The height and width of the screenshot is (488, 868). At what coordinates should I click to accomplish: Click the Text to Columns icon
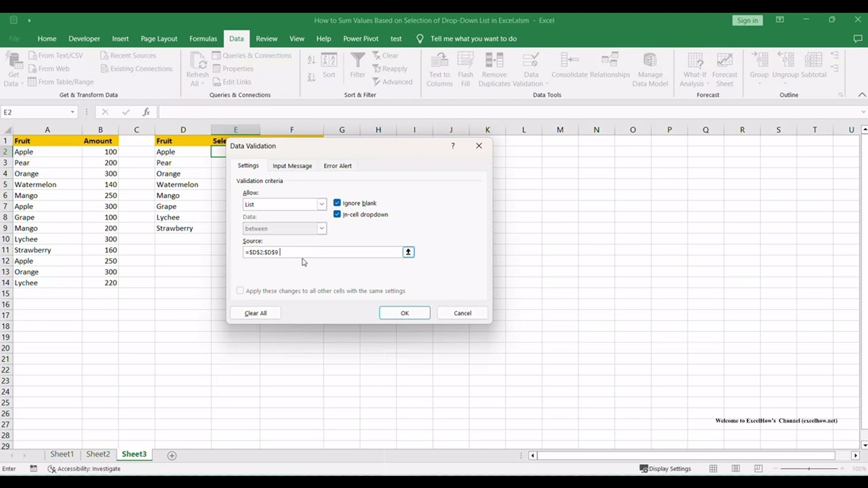click(439, 60)
